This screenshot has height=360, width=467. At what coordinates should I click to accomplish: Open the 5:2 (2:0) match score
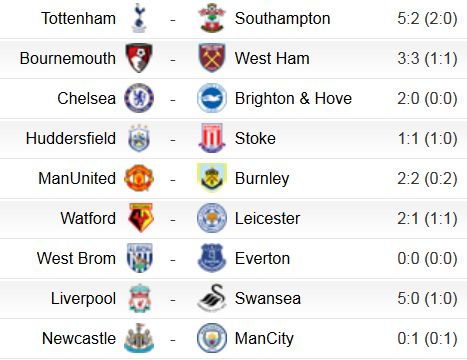pos(427,18)
